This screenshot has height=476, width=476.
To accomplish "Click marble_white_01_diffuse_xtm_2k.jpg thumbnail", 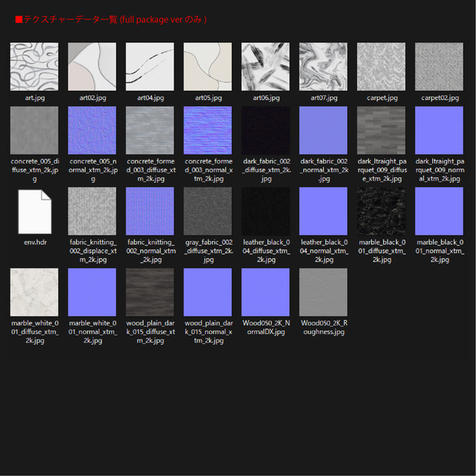I will pos(35,292).
